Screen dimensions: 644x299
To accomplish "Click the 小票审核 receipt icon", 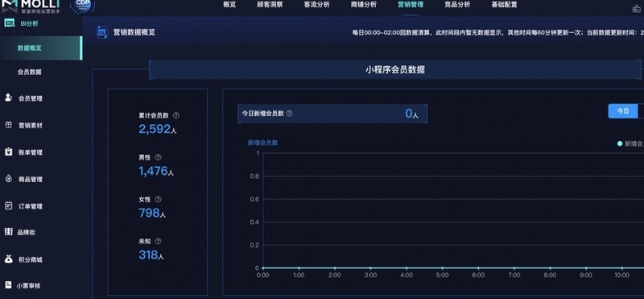I will pyautogui.click(x=8, y=285).
